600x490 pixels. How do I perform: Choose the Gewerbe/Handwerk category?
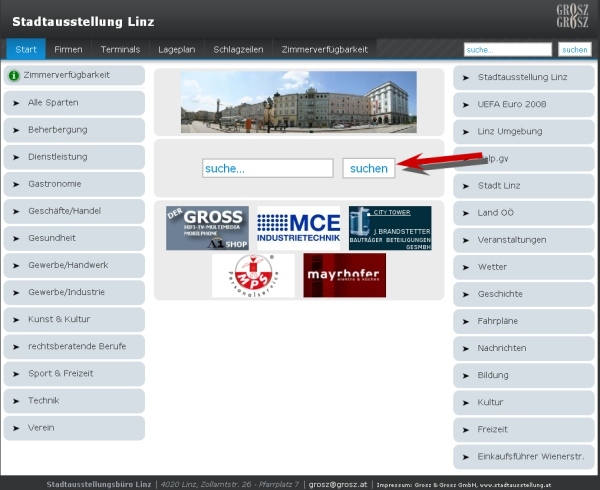74,265
